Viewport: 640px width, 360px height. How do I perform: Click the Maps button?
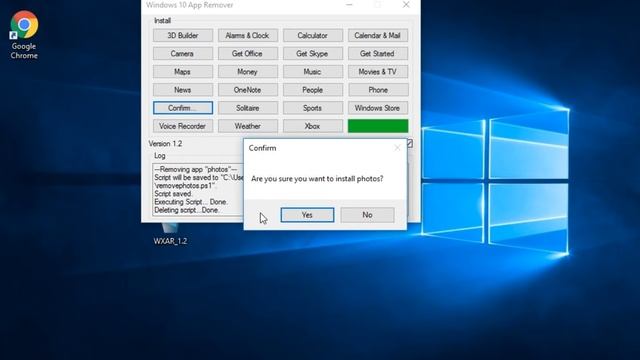(x=183, y=72)
